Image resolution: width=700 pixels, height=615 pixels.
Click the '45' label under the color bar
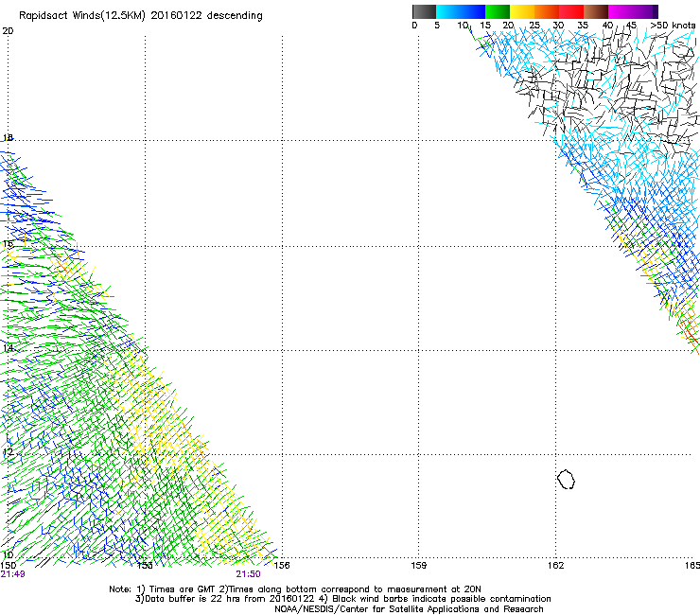click(x=631, y=26)
